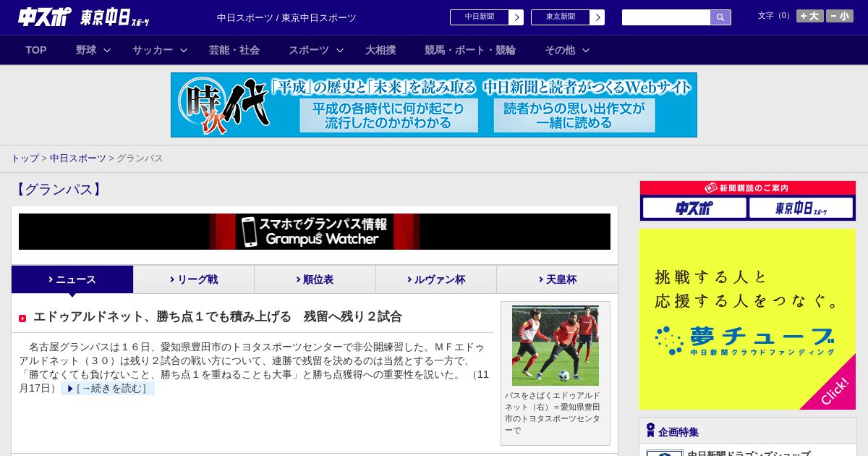This screenshot has width=868, height=456.
Task: Switch to the ルヴァン杯 tab
Action: point(436,279)
